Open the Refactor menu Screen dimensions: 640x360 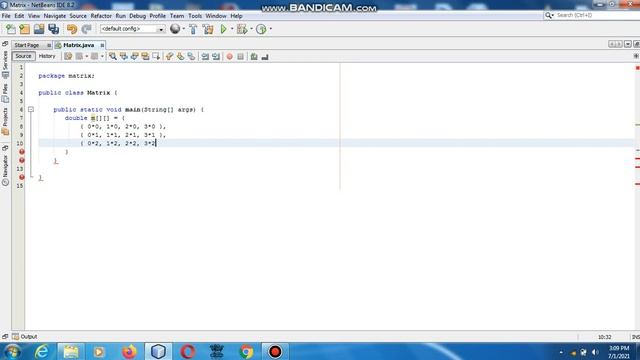tap(101, 16)
